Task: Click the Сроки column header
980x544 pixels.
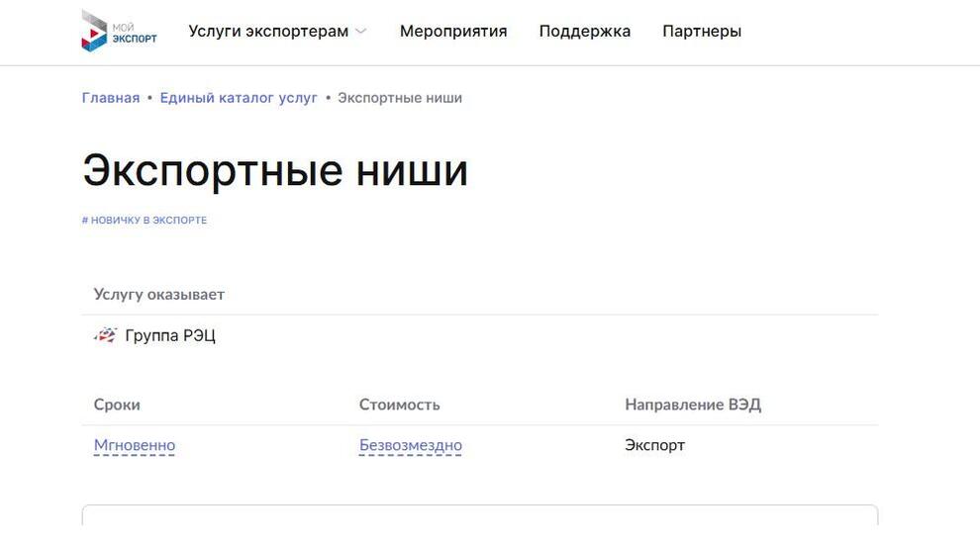Action: 117,405
